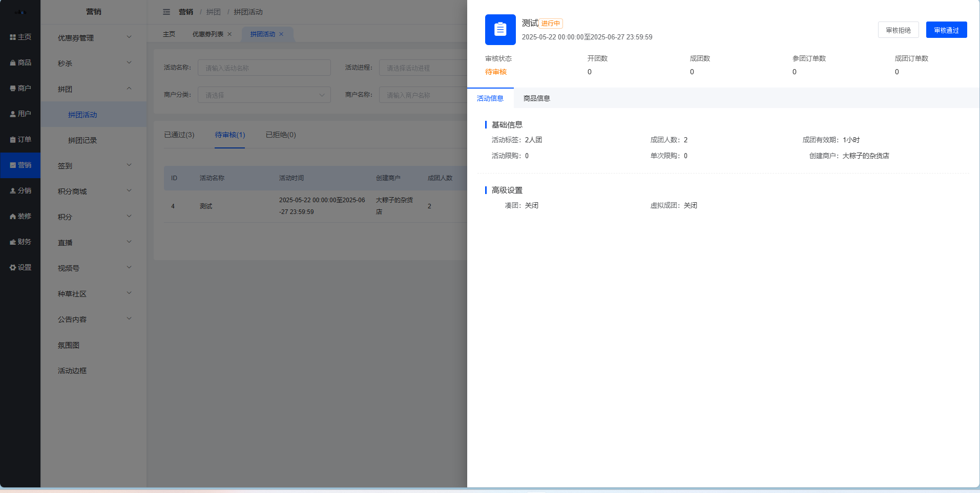Image resolution: width=980 pixels, height=493 pixels.
Task: Click the finance (财务) sidebar icon
Action: tap(13, 242)
